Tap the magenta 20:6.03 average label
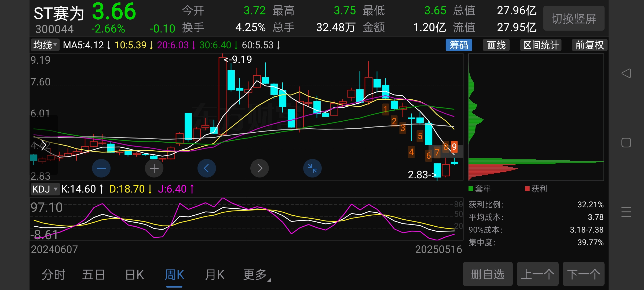 tap(176, 45)
